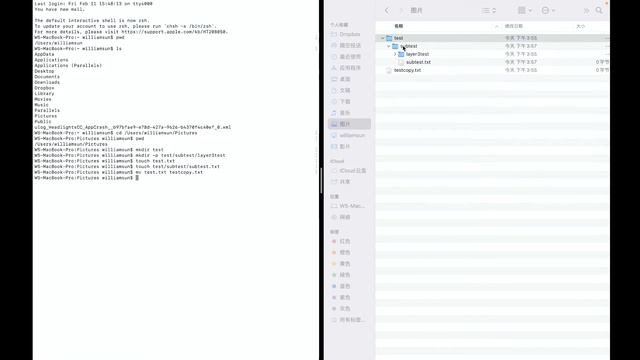Open 应用程序 (Applications) in sidebar
This screenshot has height=360, width=640.
coord(349,68)
